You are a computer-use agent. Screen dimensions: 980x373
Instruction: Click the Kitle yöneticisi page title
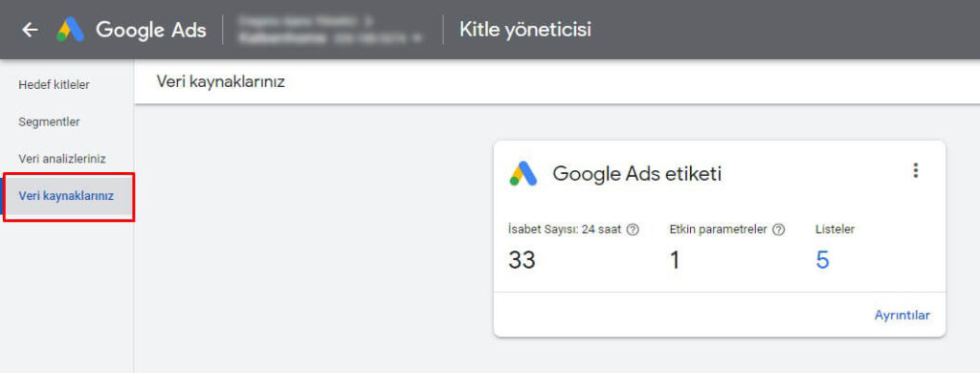tap(525, 30)
